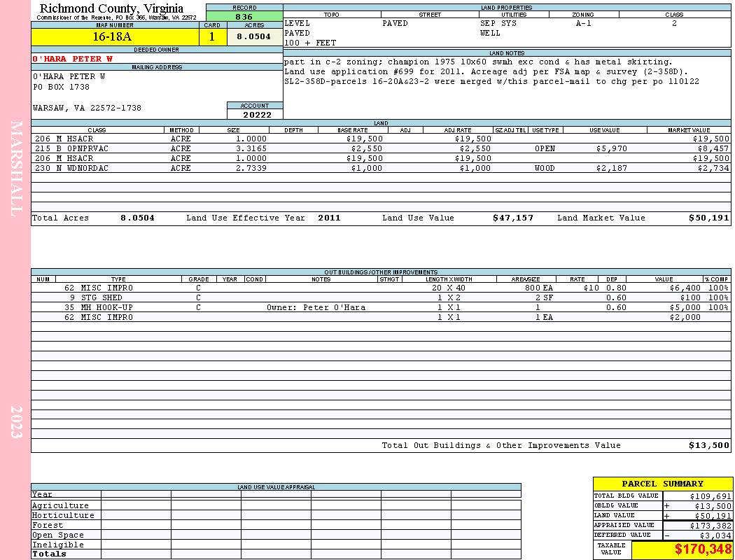Select the PO BOX 1738 mailing line
The width and height of the screenshot is (735, 560).
(x=61, y=87)
